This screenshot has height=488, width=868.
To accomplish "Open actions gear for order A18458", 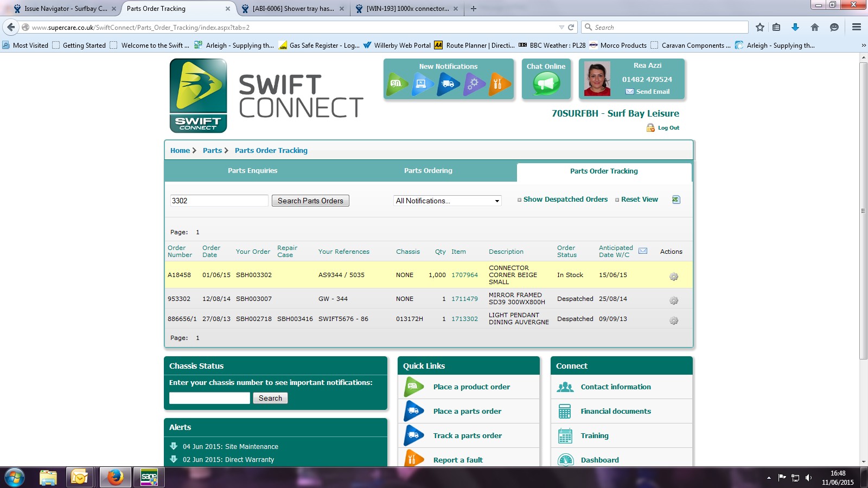I will tap(674, 277).
